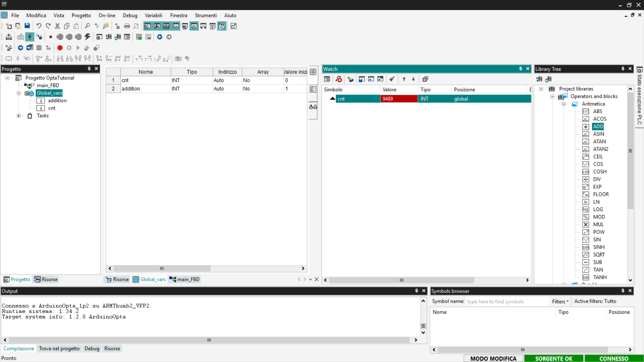Open the Debug menu
This screenshot has width=644, height=362.
(x=130, y=15)
